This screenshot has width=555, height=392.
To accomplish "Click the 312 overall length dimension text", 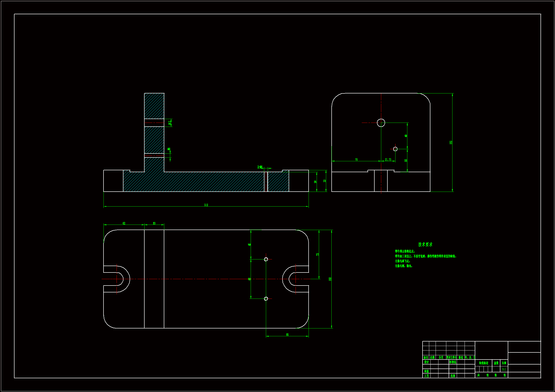I will (206, 205).
